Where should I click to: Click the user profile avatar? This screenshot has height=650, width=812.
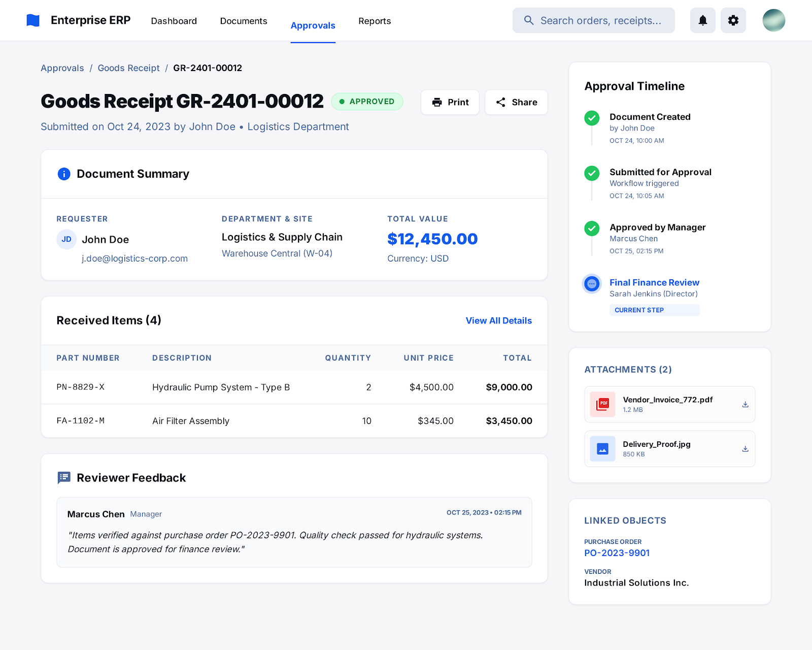pyautogui.click(x=773, y=20)
